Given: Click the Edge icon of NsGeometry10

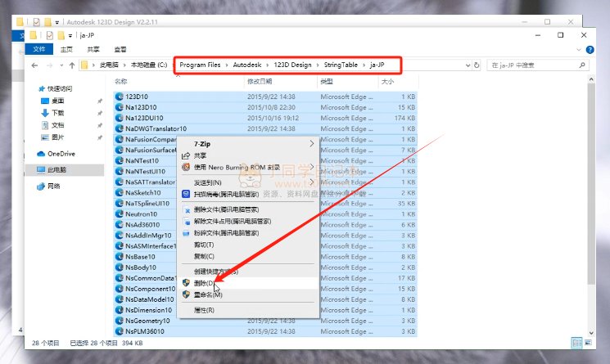Looking at the screenshot, I should (x=119, y=321).
